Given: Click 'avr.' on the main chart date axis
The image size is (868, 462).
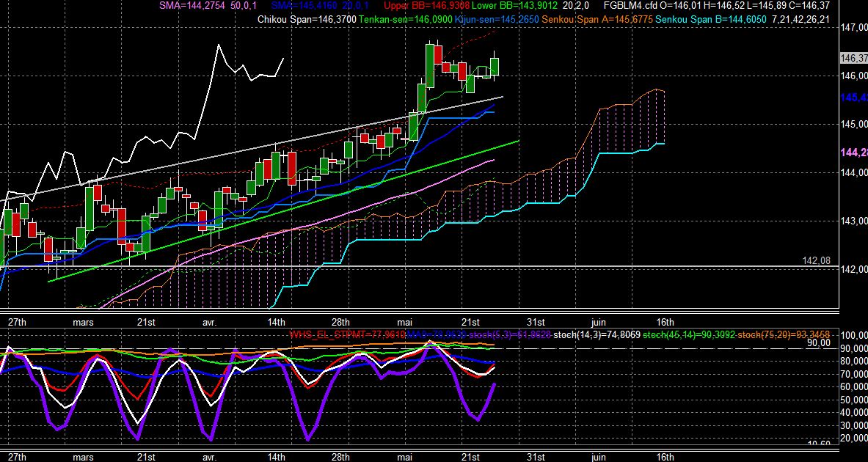Looking at the screenshot, I should tap(209, 323).
